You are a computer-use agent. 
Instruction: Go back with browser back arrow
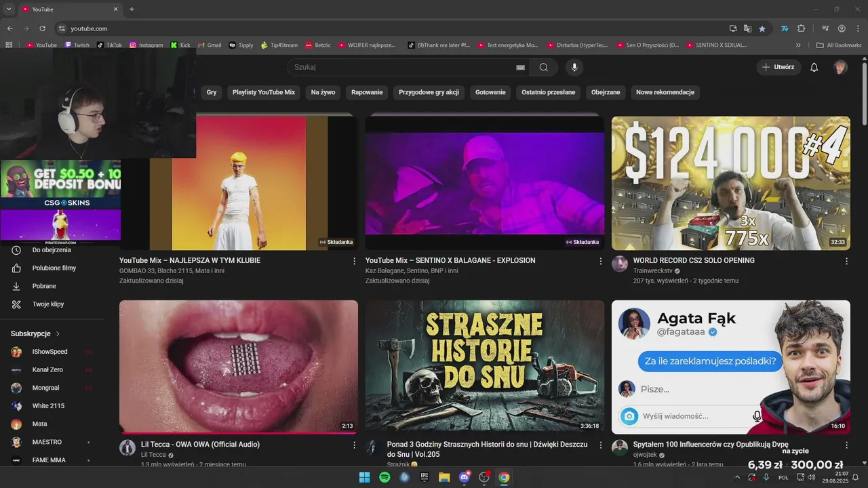click(x=9, y=28)
